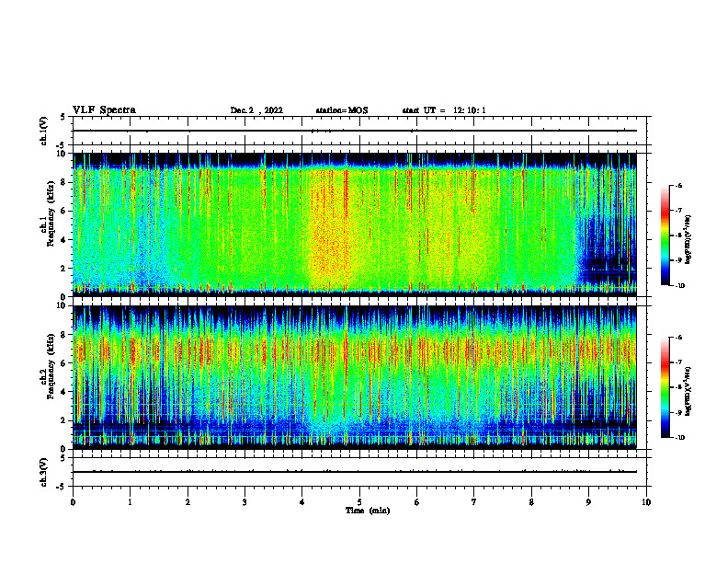This screenshot has height=563, width=728.
Task: Click the "4" kHz tick on ch.2 axis
Action: [x=63, y=392]
